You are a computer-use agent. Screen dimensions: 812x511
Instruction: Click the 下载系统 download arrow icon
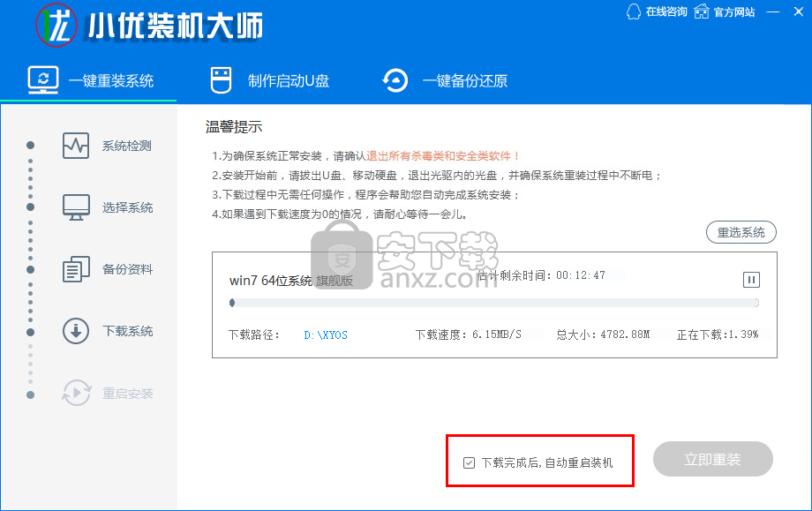[76, 331]
